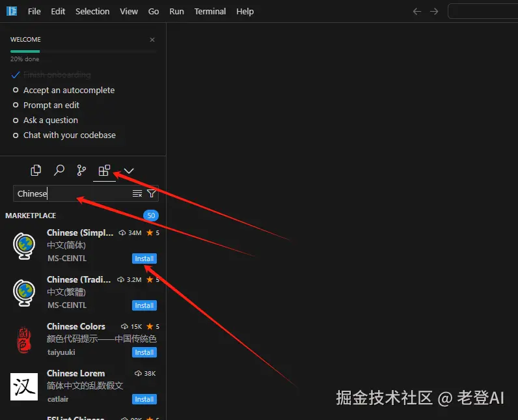This screenshot has width=518, height=420.
Task: Click the Chinese (Simplified) star rating
Action: [x=153, y=233]
